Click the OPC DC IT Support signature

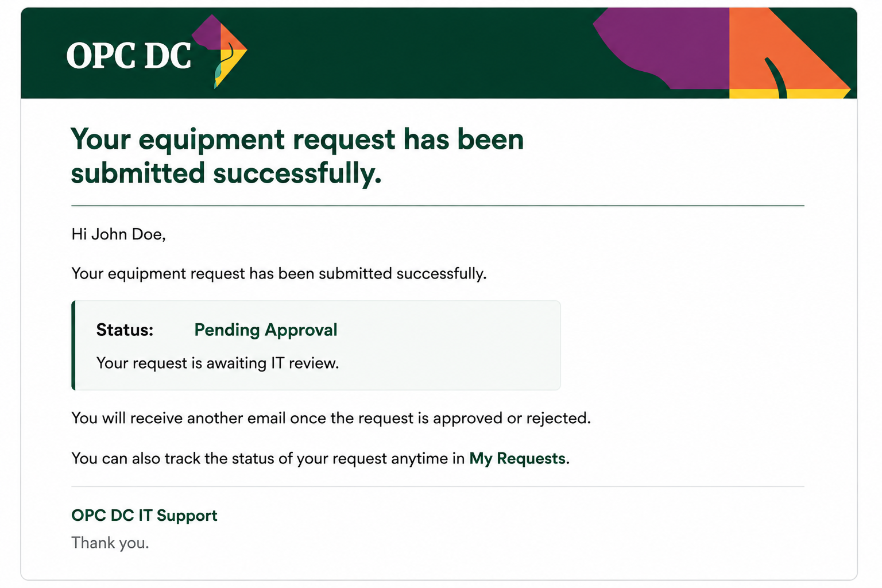tap(144, 515)
